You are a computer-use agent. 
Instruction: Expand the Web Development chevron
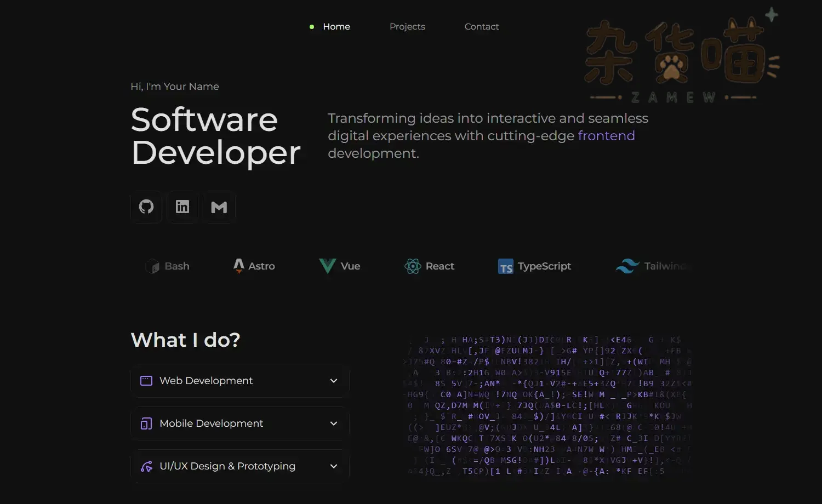click(x=334, y=381)
